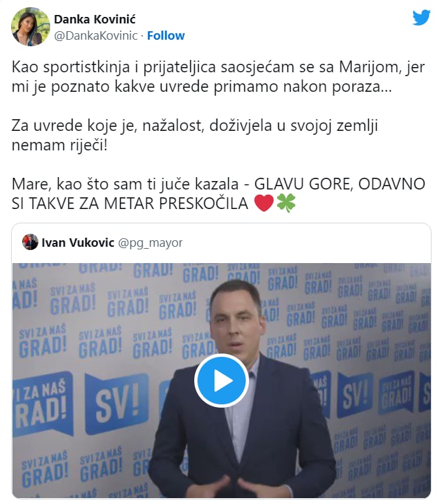Click the "ZA NAŠ RAD!" bubble at video edge
440x504 pixels.
[x=42, y=404]
